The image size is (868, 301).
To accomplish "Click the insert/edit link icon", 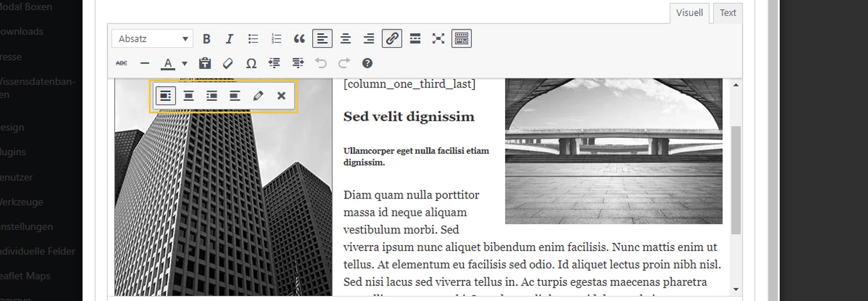I will click(x=392, y=39).
